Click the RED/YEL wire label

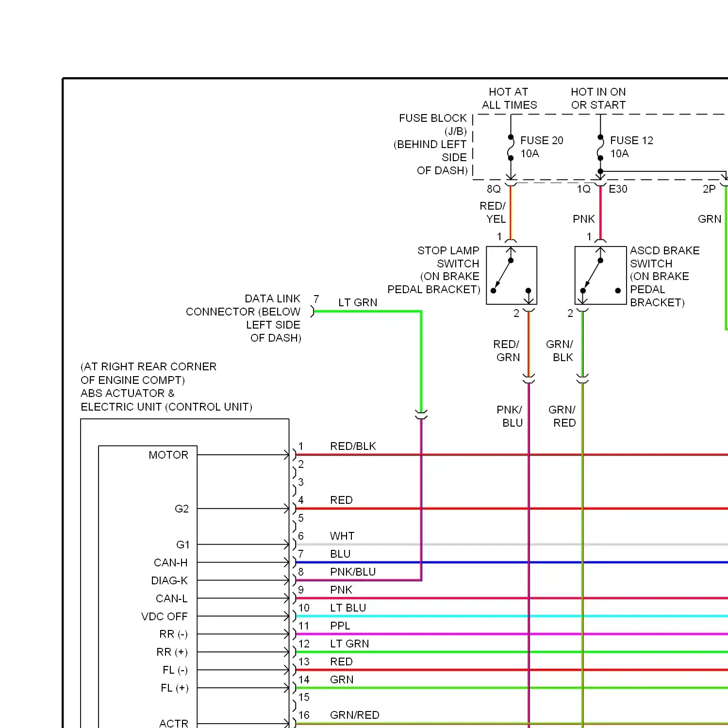tap(493, 213)
